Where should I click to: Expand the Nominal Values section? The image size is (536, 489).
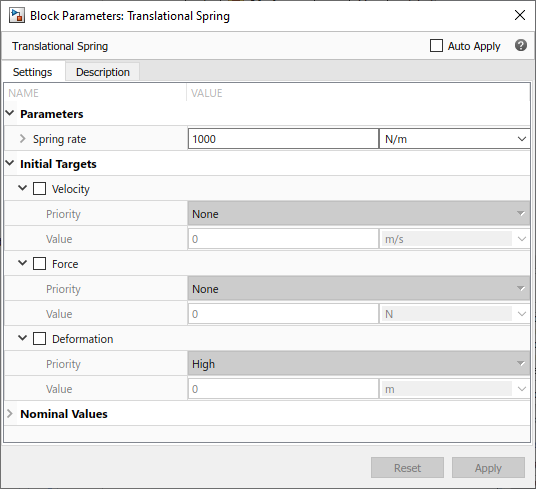10,413
